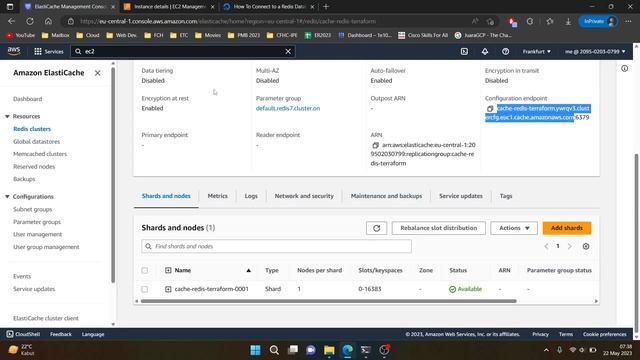This screenshot has width=640, height=360.
Task: Open CloudShell from the top navigation bar
Action: pos(464,51)
